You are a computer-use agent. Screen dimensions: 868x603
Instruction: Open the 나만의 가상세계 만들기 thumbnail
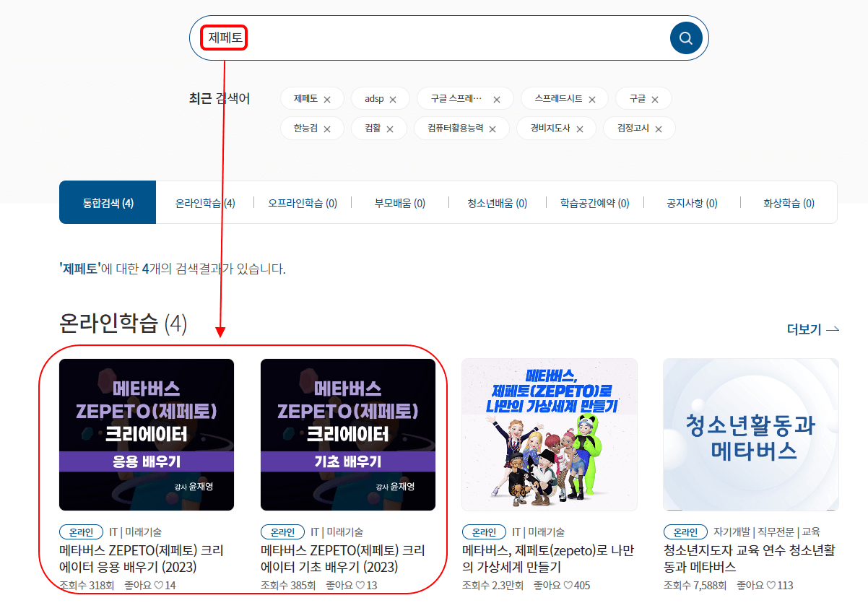(x=550, y=435)
